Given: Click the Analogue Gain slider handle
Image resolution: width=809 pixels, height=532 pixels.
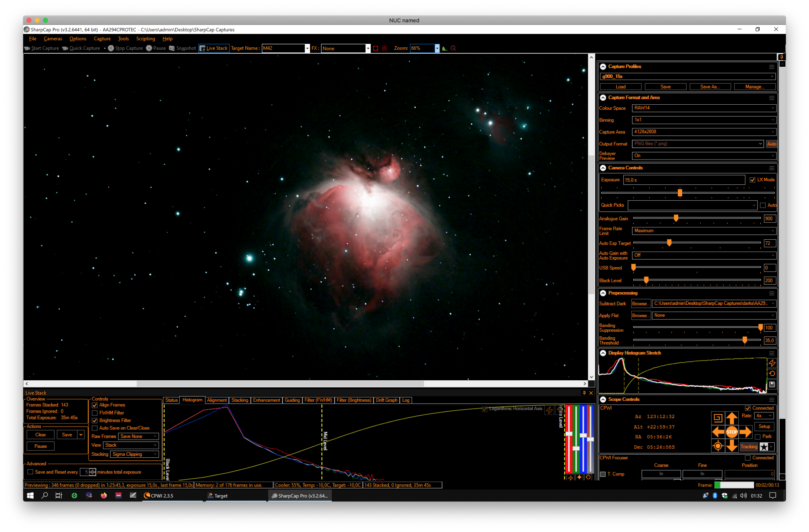Looking at the screenshot, I should coord(676,218).
